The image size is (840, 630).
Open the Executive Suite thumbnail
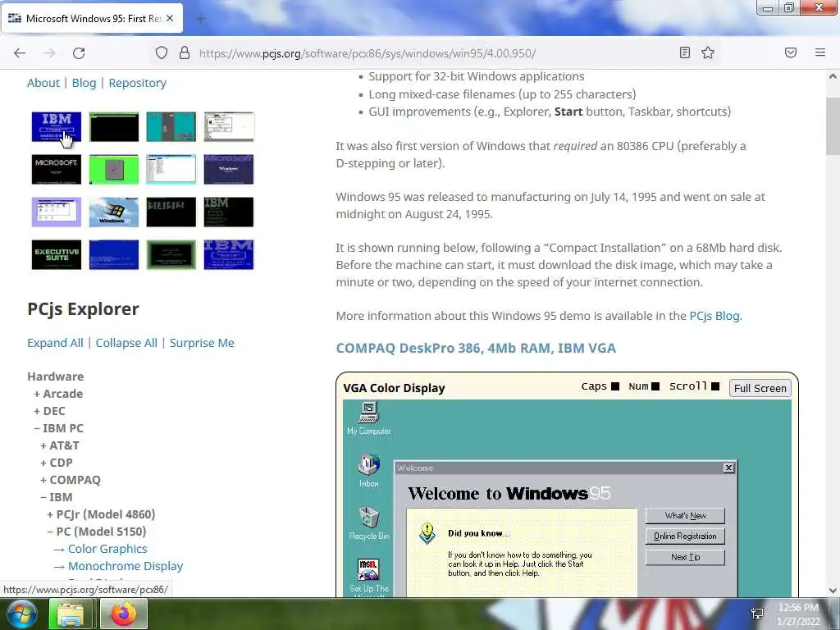click(x=57, y=254)
